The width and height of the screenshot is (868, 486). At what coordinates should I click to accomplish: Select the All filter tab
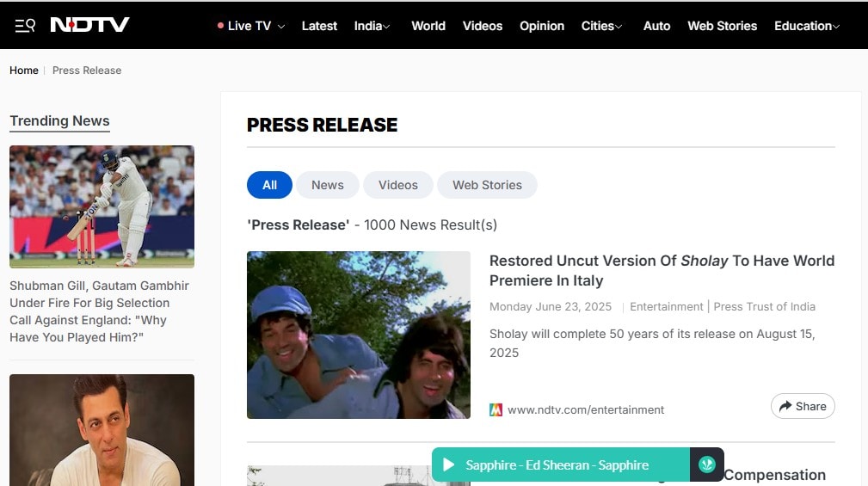[269, 185]
